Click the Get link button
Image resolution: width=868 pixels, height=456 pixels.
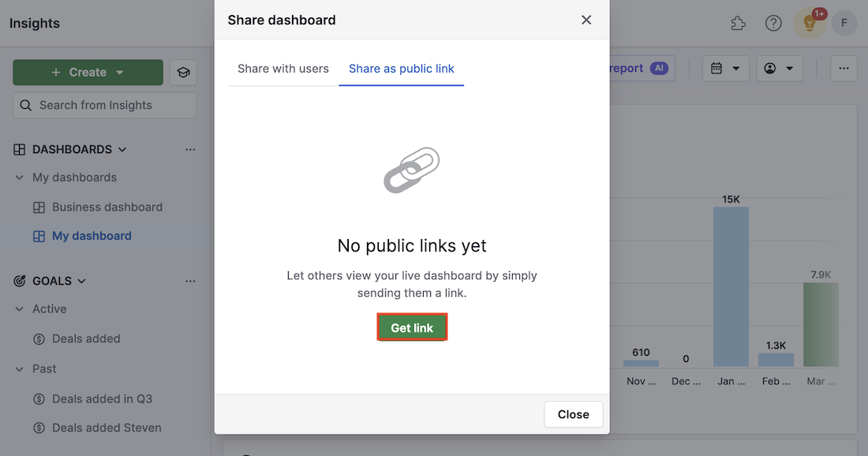click(x=412, y=327)
